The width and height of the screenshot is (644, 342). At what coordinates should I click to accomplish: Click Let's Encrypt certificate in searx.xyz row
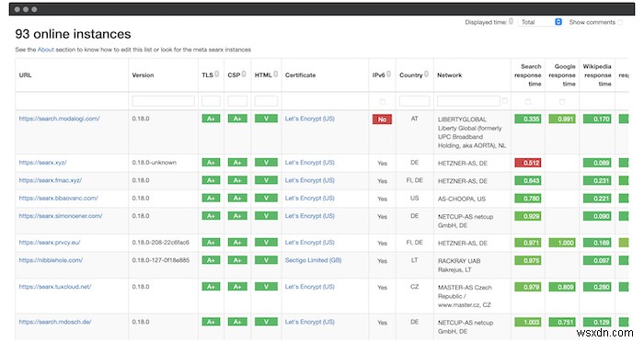pos(310,163)
